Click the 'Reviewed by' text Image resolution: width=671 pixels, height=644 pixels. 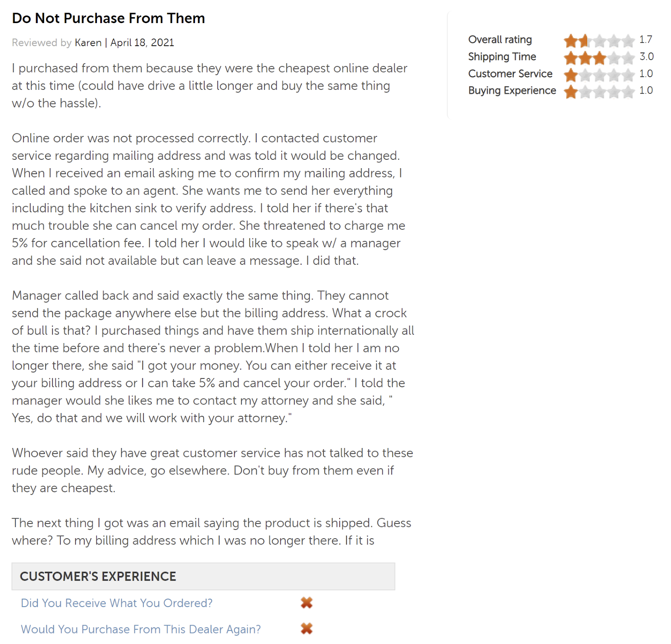pos(42,43)
